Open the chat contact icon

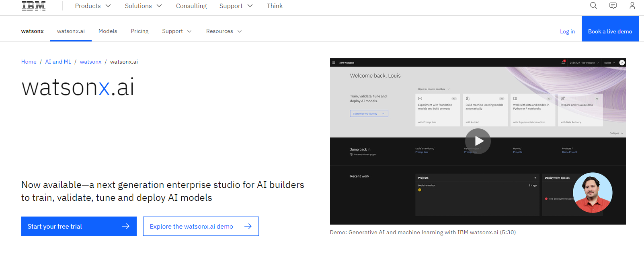coord(613,6)
